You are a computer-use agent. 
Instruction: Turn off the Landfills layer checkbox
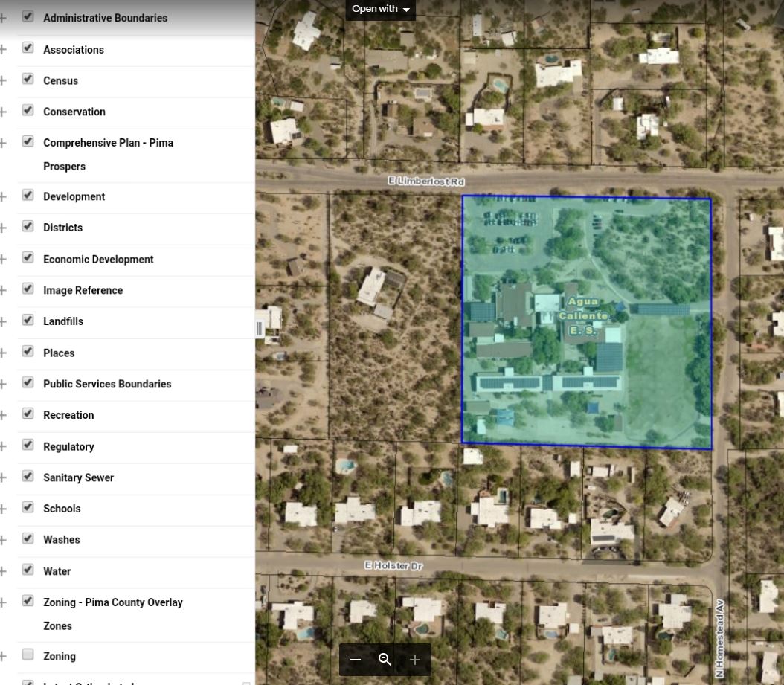tap(28, 321)
